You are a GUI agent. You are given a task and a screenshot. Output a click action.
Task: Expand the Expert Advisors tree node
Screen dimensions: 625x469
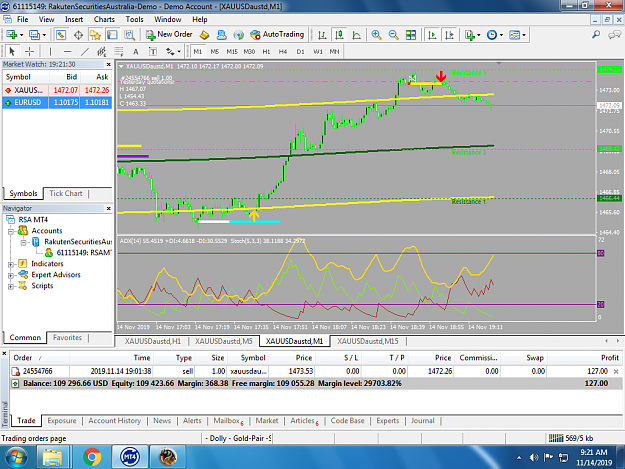point(11,275)
